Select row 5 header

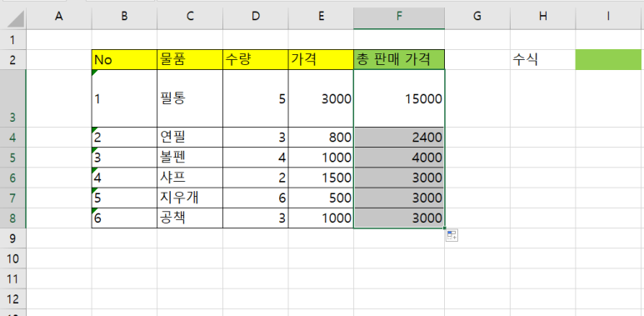[12, 158]
